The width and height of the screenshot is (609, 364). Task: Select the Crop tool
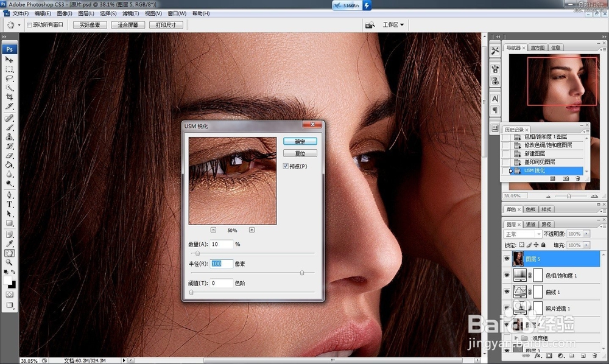click(9, 97)
